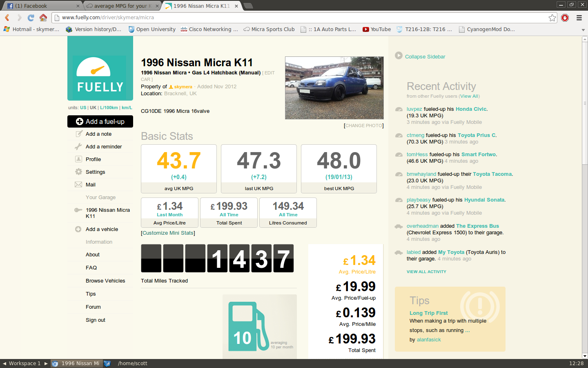The image size is (588, 368).
Task: Click the Settings gear icon
Action: 78,172
